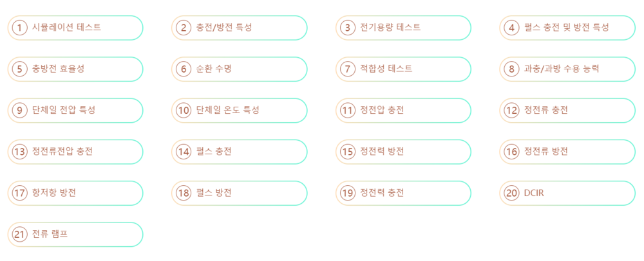Click the number 21 circle icon
This screenshot has width=644, height=261.
19,235
